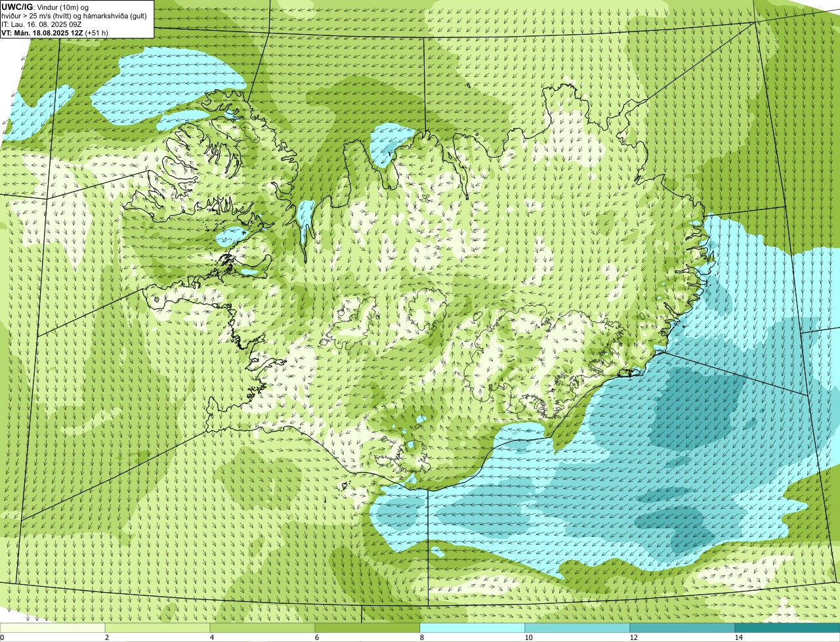Click the legend scale label '8'
Viewport: 840px width, 642px height.
pyautogui.click(x=421, y=637)
